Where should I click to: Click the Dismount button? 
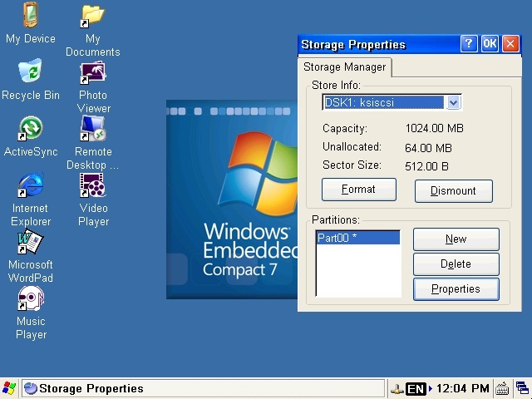click(453, 190)
